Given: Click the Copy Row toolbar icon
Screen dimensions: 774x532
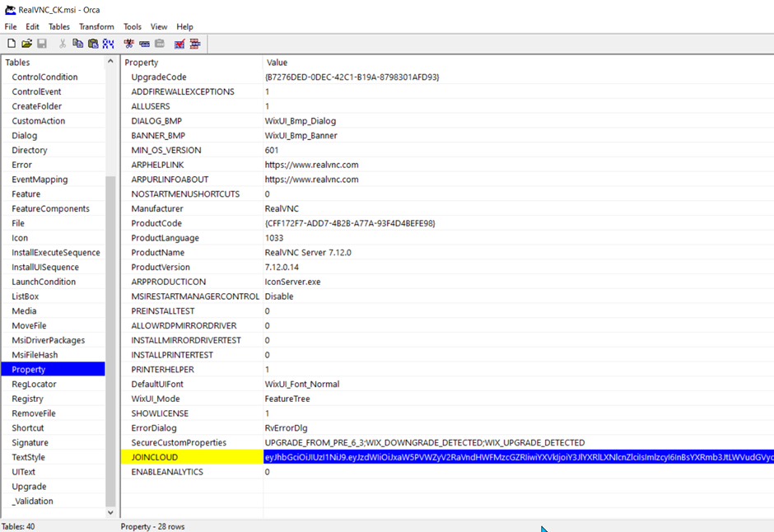Looking at the screenshot, I should [x=144, y=44].
